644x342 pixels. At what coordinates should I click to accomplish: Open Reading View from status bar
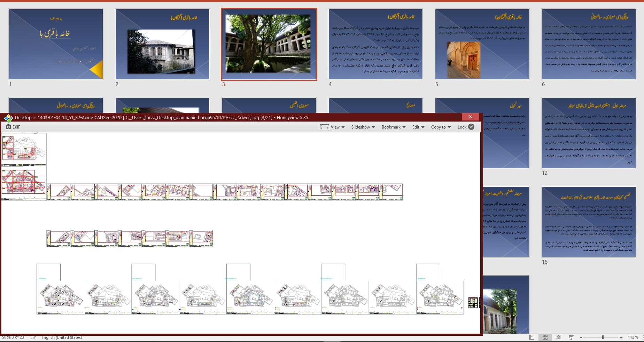pos(558,337)
